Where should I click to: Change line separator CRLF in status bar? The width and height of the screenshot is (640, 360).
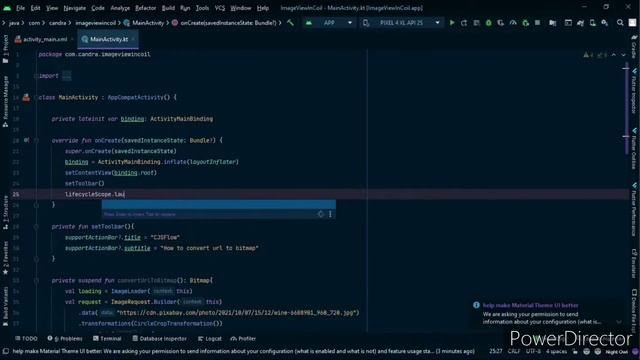(514, 351)
